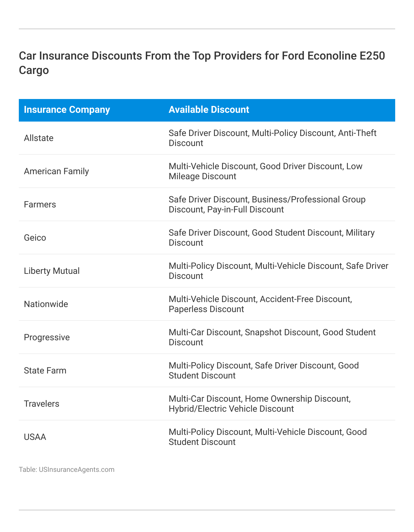This screenshot has height=532, width=414.
Task: Click the Available Discount column header
Action: (x=209, y=110)
